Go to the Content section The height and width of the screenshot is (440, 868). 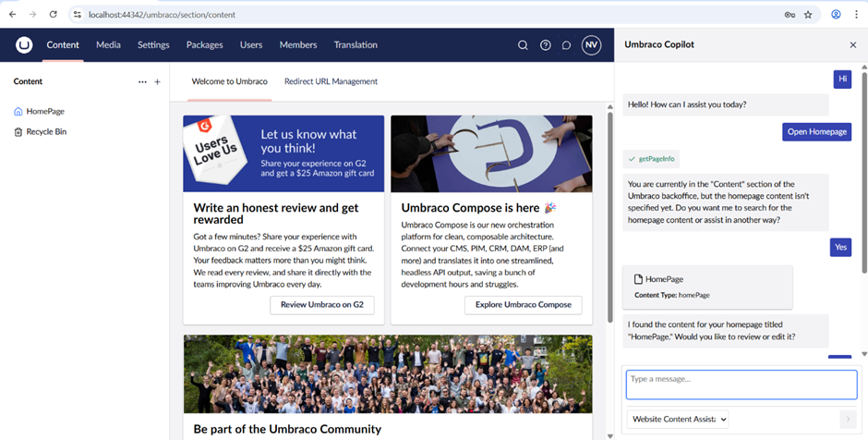click(63, 45)
